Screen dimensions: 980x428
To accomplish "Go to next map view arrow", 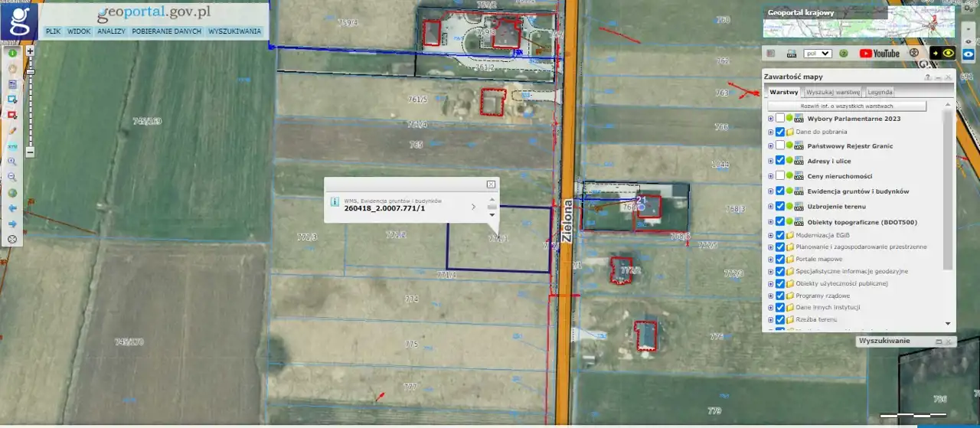I will 12,224.
